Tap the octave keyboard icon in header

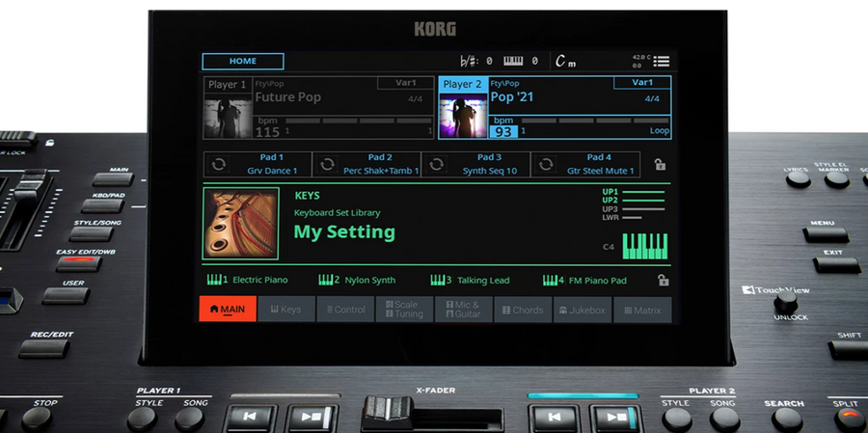[x=513, y=61]
